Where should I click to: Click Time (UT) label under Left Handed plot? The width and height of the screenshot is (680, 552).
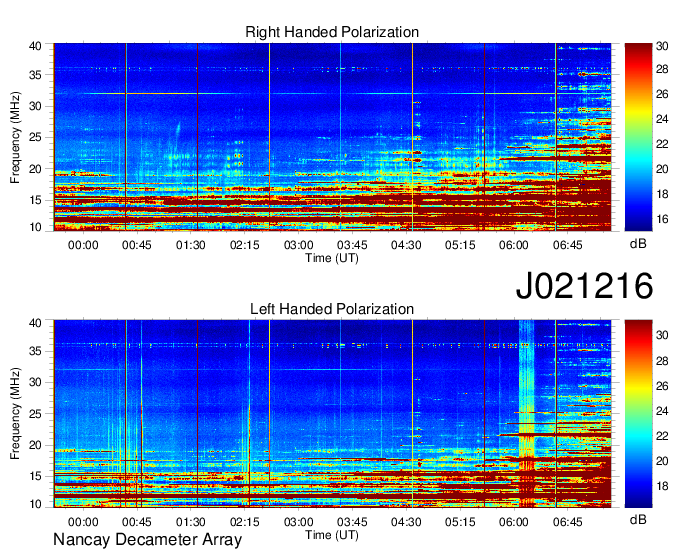(332, 535)
